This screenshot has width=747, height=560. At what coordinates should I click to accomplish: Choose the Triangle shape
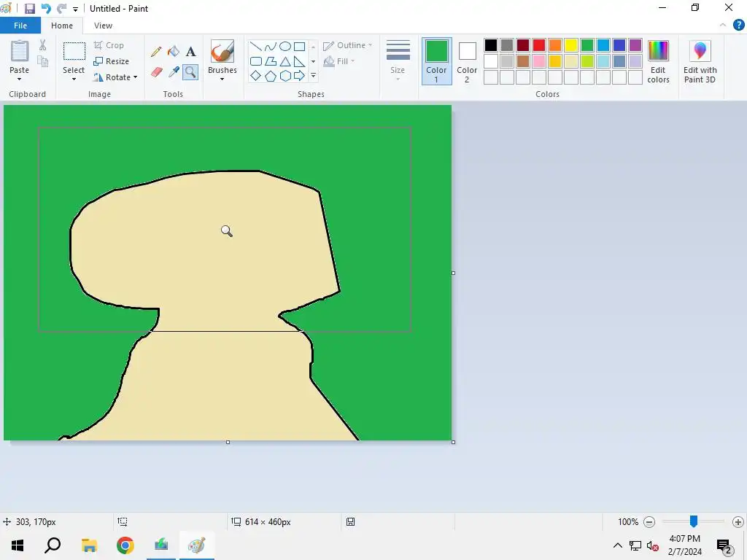[x=285, y=61]
